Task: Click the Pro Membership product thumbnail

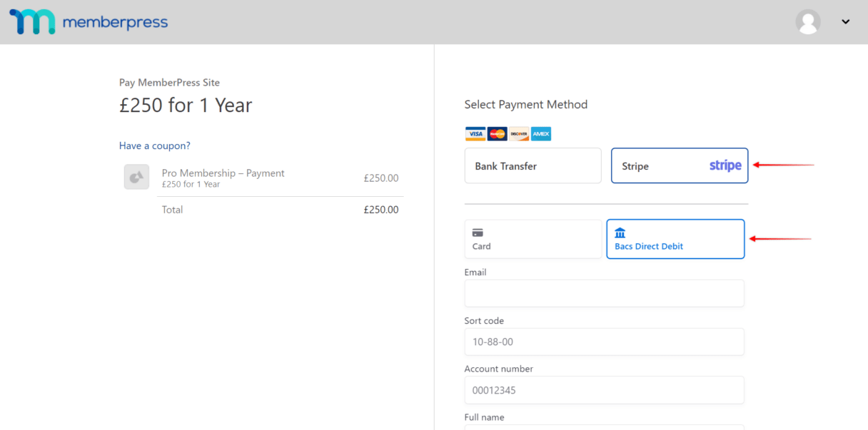Action: tap(136, 177)
